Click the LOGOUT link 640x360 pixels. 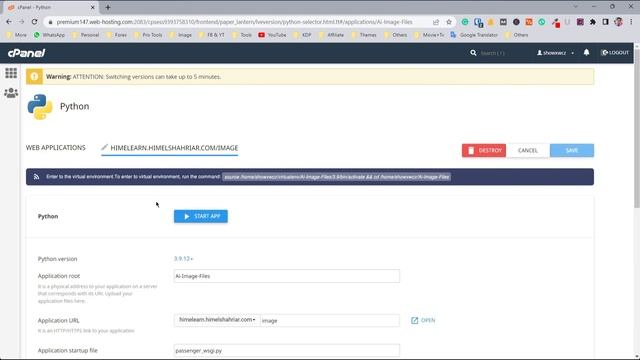(615, 53)
